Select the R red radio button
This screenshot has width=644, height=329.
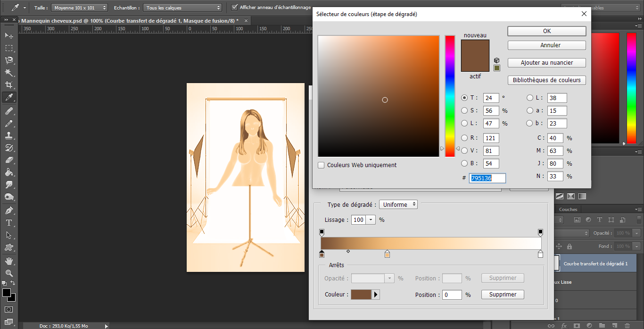click(x=464, y=138)
